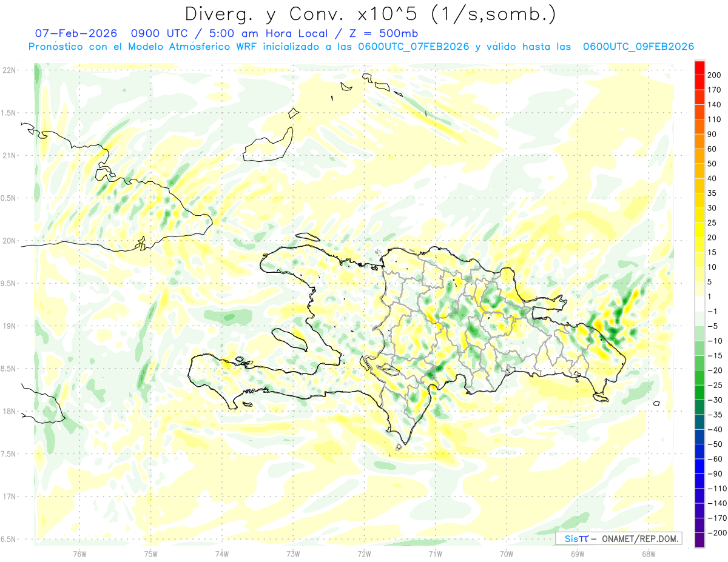This screenshot has height=562, width=728.
Task: Click the '17N' latitude label
Action: pos(9,497)
